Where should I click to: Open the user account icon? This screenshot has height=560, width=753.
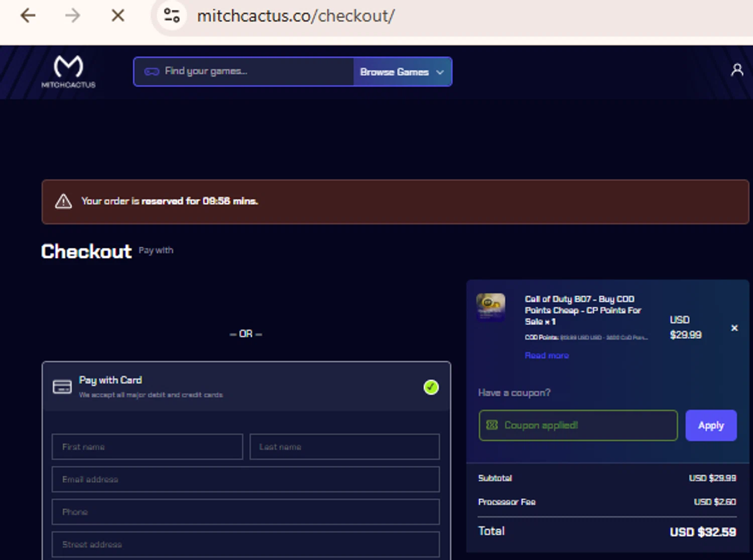[x=737, y=70]
